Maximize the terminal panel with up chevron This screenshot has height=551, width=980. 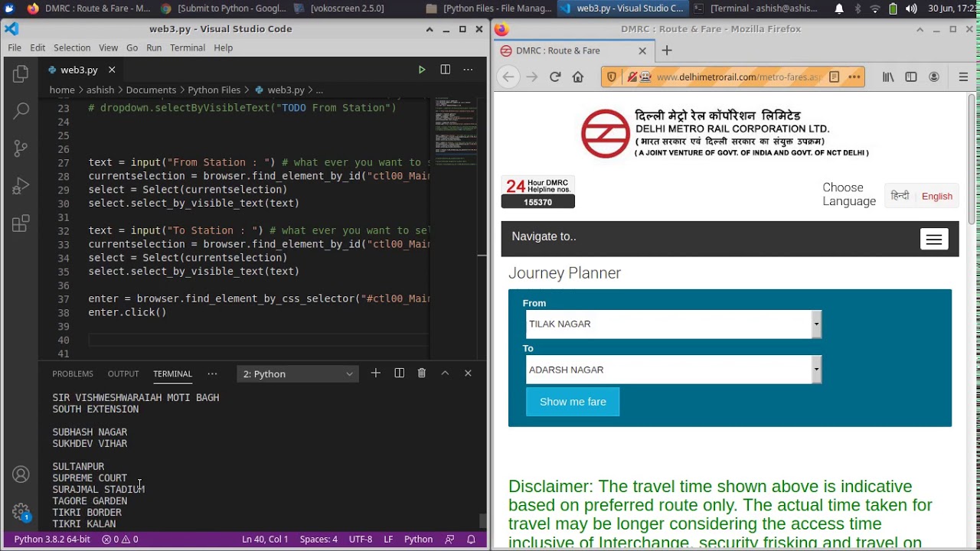pyautogui.click(x=445, y=373)
